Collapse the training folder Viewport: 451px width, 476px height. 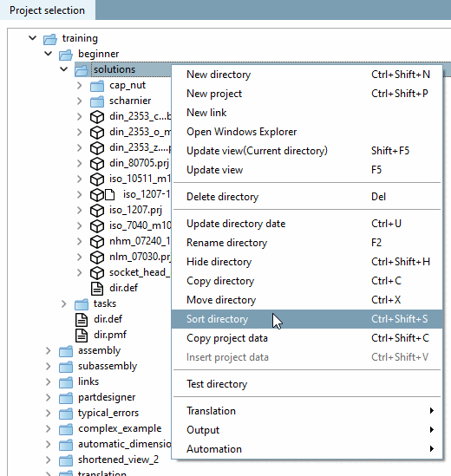pos(32,38)
